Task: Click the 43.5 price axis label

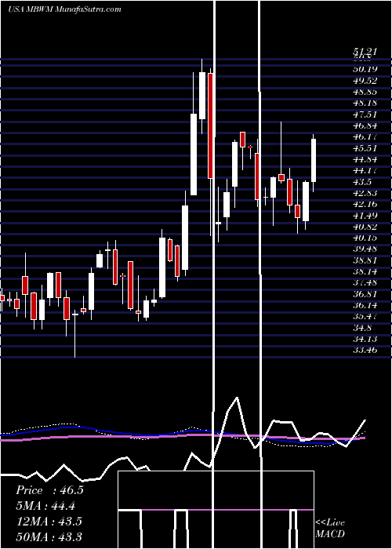Action: 362,182
